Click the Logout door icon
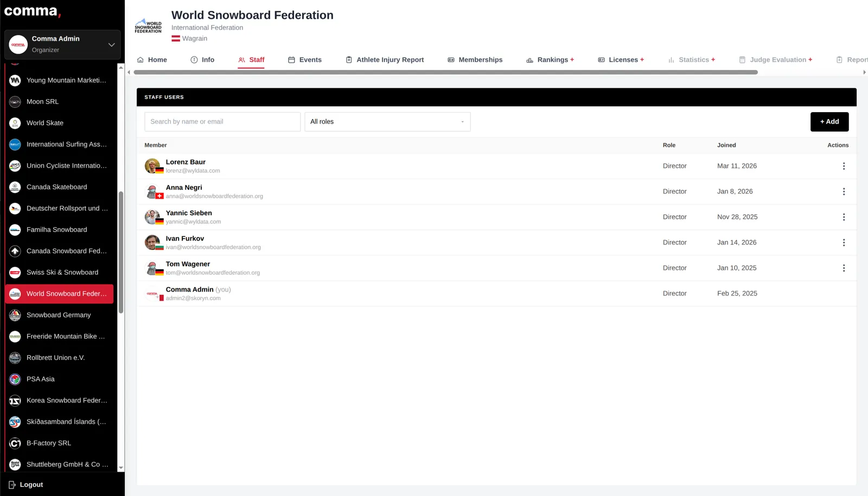The height and width of the screenshot is (496, 868). (x=12, y=485)
